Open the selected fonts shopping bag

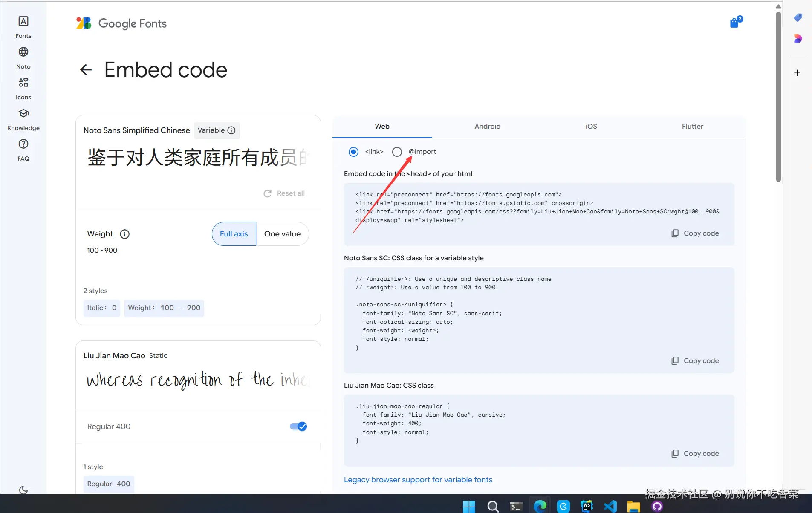735,22
